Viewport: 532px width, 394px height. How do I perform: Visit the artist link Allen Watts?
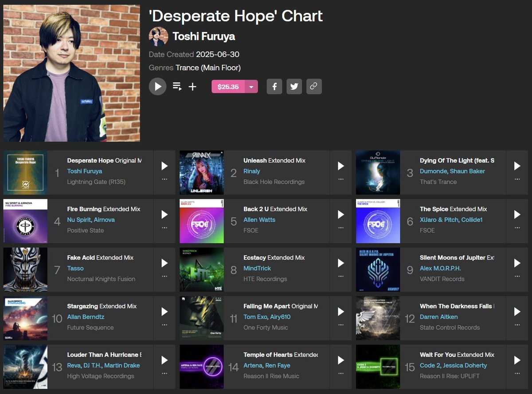tap(259, 220)
